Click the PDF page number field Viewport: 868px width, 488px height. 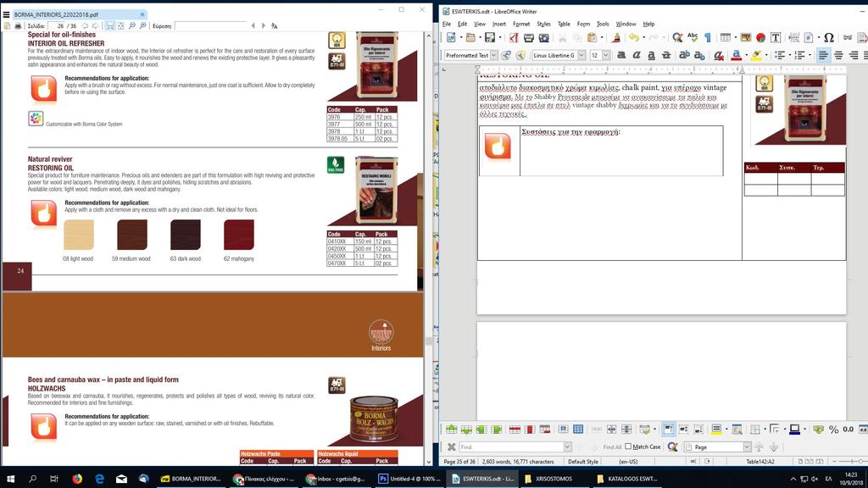tap(56, 26)
